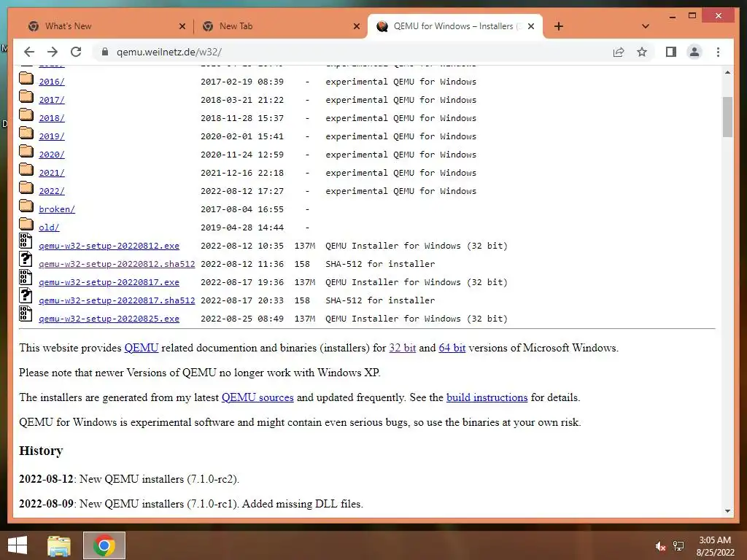Click the folder icon next to 2018/

26,114
